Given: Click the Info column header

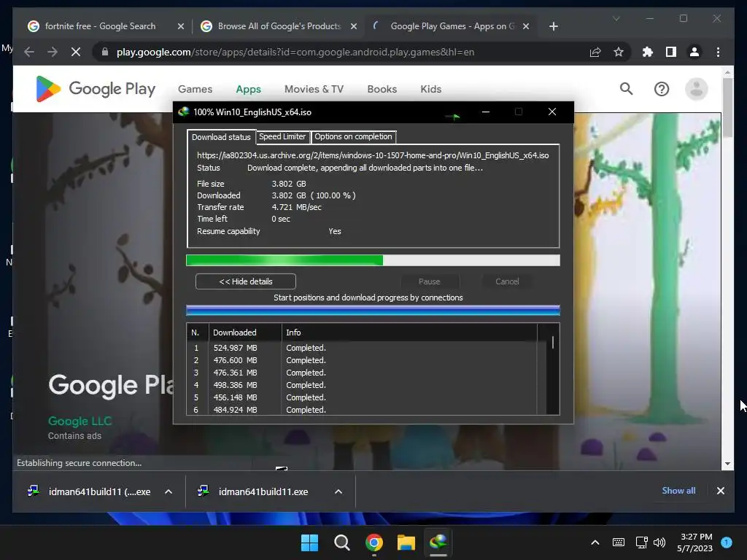Looking at the screenshot, I should point(410,332).
